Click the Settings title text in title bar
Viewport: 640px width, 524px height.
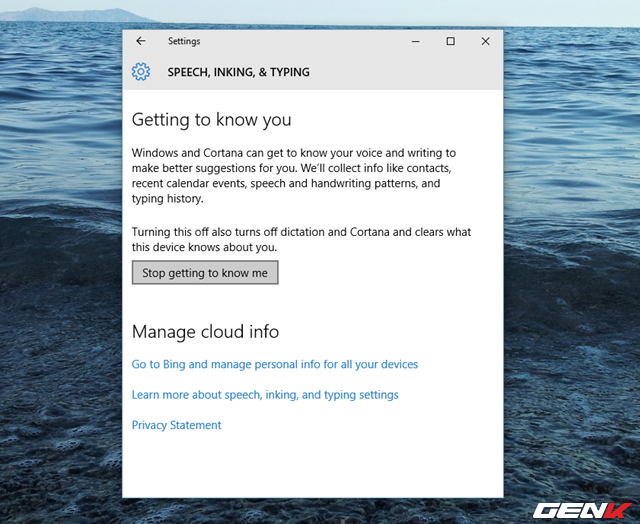point(184,41)
